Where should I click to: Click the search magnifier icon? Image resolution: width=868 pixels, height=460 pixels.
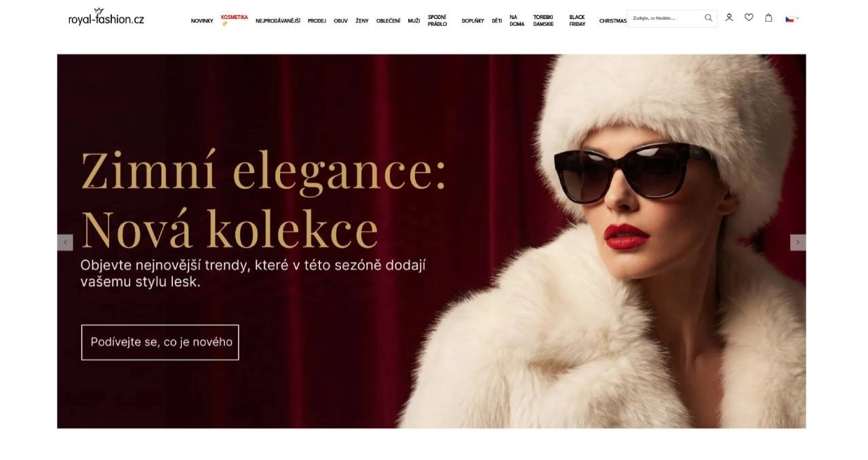coord(708,18)
